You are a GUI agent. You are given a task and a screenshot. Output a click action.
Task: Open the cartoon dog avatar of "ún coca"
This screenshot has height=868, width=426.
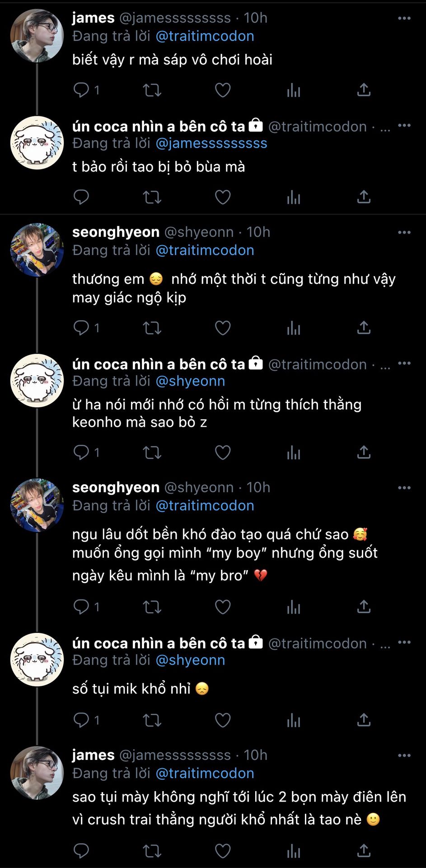coord(37,143)
